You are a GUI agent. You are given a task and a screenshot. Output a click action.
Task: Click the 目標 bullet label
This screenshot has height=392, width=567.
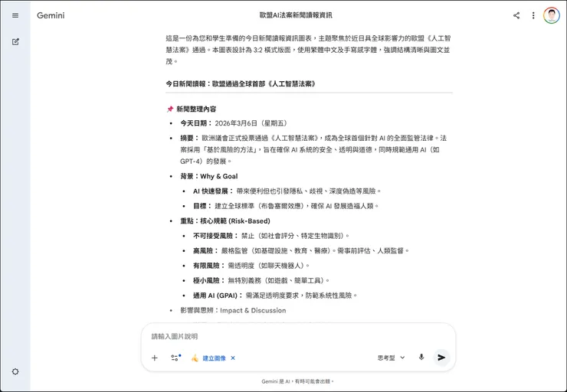(202, 206)
